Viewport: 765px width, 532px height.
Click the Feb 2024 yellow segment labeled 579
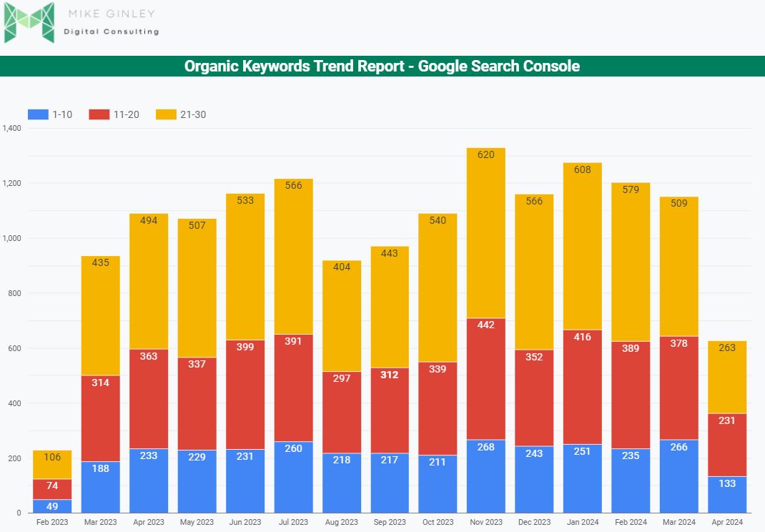[x=631, y=262]
